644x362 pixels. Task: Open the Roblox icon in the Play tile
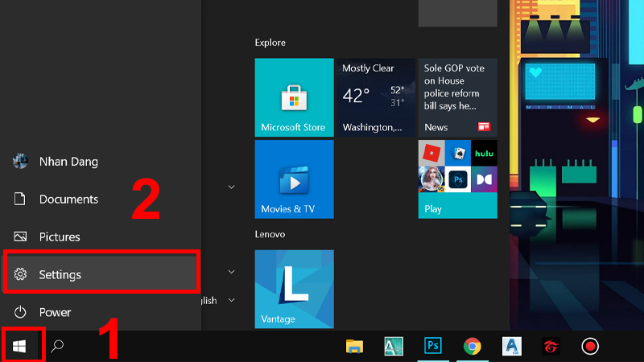[x=431, y=154]
